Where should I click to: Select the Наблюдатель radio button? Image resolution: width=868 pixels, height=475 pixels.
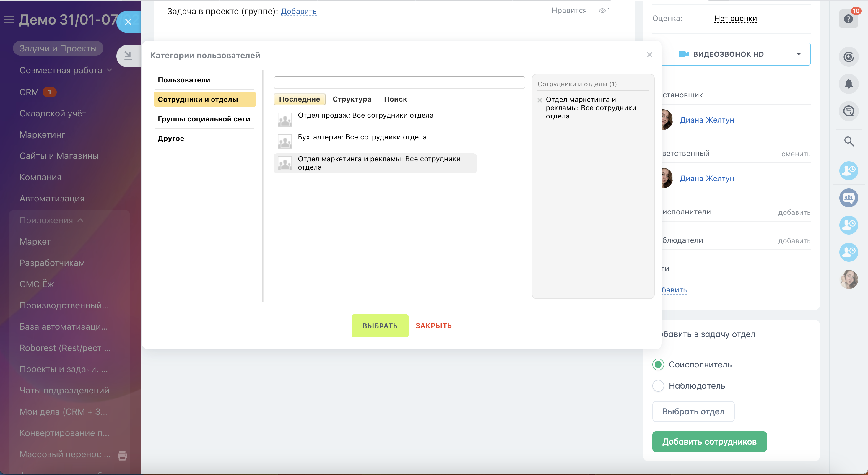tap(658, 386)
